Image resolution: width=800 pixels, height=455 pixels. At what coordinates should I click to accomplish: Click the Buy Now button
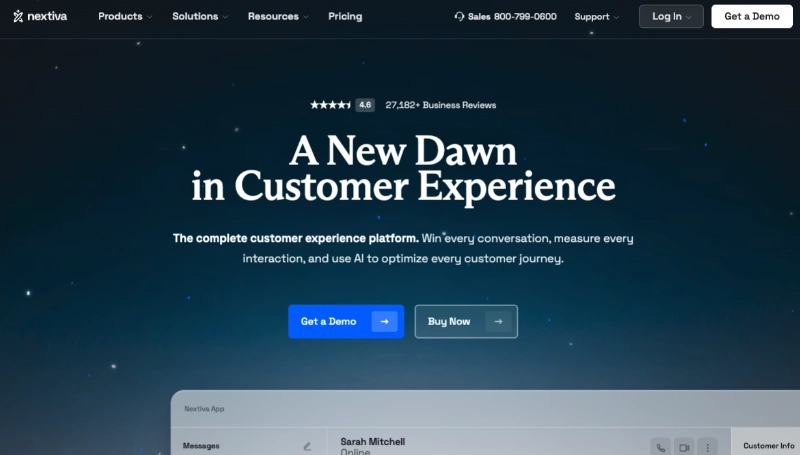[466, 321]
